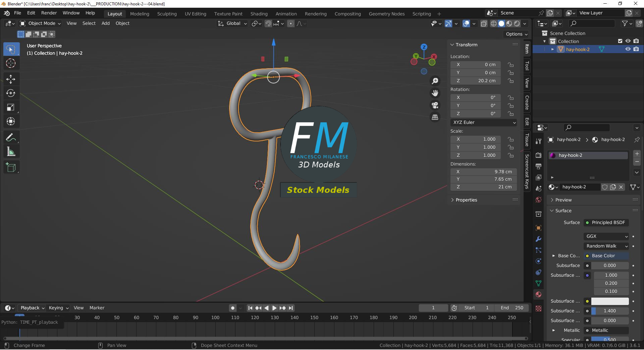Screen dimensions: 644x350
Task: Click the Principled BSDF surface shader button
Action: (x=606, y=223)
